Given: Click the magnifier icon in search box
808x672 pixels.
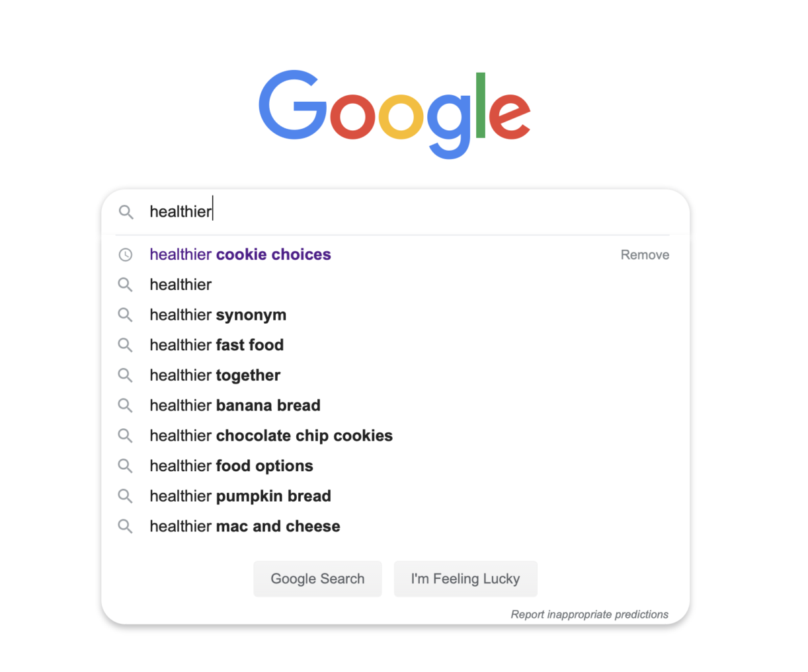Looking at the screenshot, I should [x=126, y=212].
